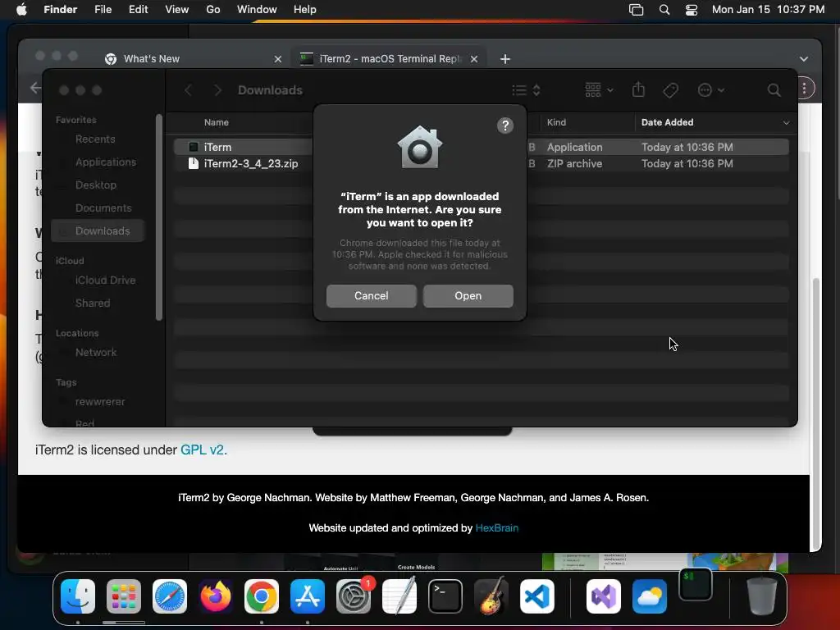Image resolution: width=840 pixels, height=630 pixels.
Task: Open System Settings from the Dock
Action: pyautogui.click(x=354, y=596)
